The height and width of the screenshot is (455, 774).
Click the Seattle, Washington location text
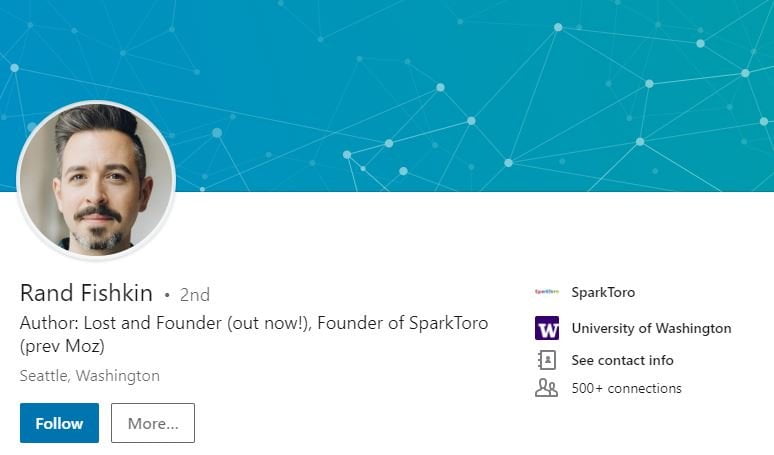coord(90,376)
